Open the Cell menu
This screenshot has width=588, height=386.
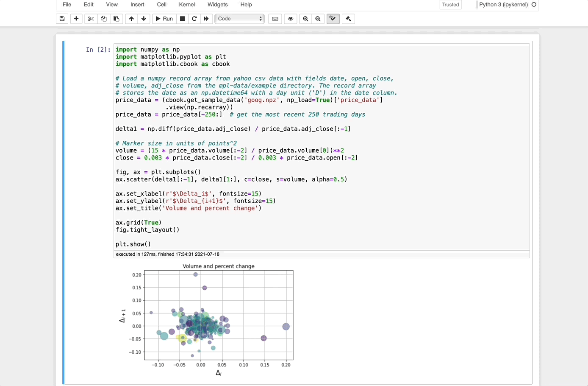click(x=161, y=5)
